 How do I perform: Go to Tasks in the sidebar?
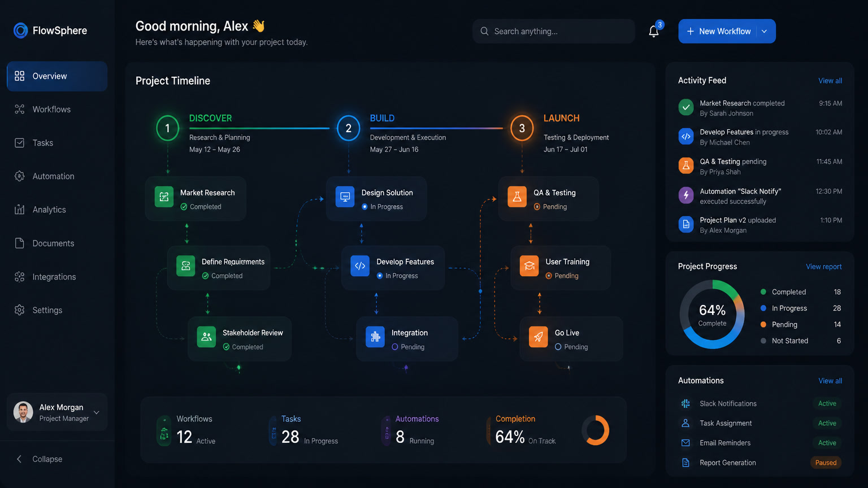coord(57,143)
